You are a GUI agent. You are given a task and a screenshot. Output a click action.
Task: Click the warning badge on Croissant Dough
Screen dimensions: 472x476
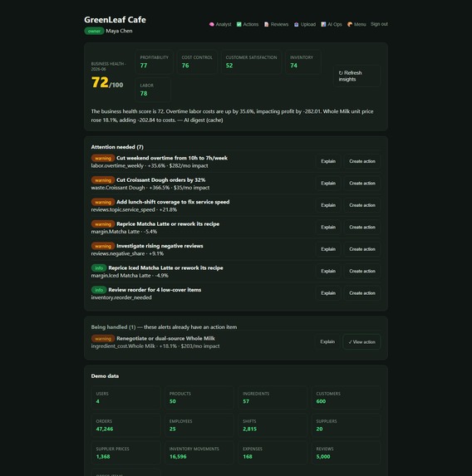point(103,180)
